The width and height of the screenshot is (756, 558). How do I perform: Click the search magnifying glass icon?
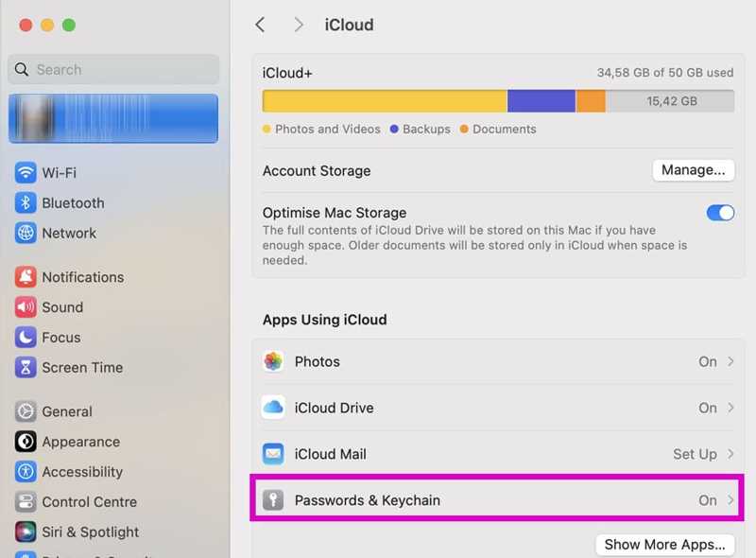point(22,69)
